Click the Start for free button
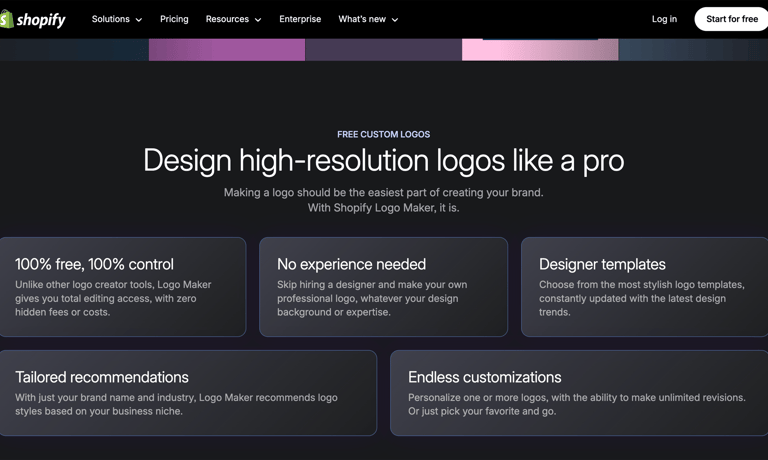The width and height of the screenshot is (768, 460). click(x=731, y=19)
